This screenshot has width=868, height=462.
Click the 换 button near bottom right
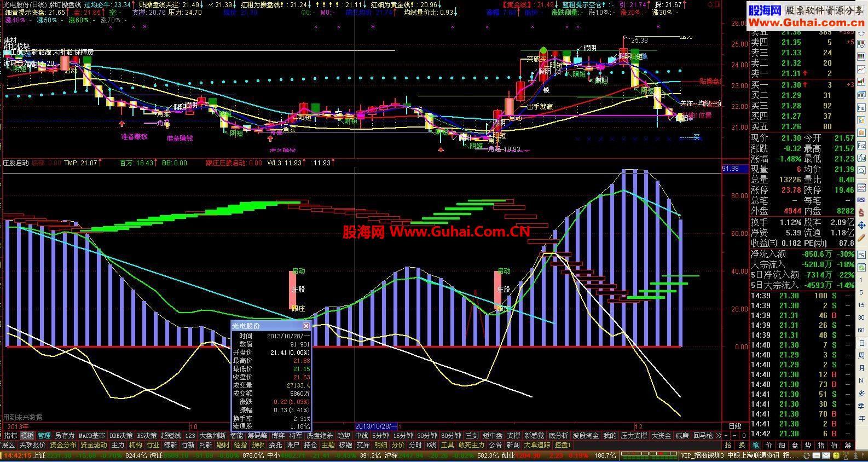coord(742,446)
